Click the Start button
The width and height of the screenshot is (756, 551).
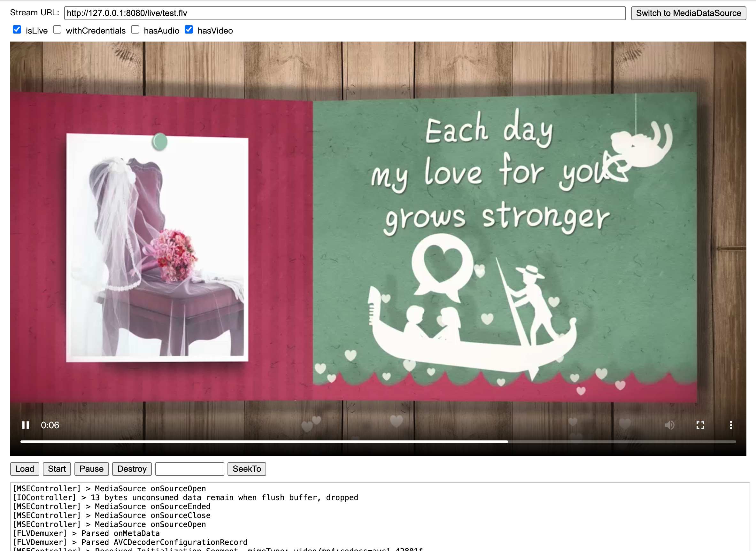pyautogui.click(x=57, y=469)
